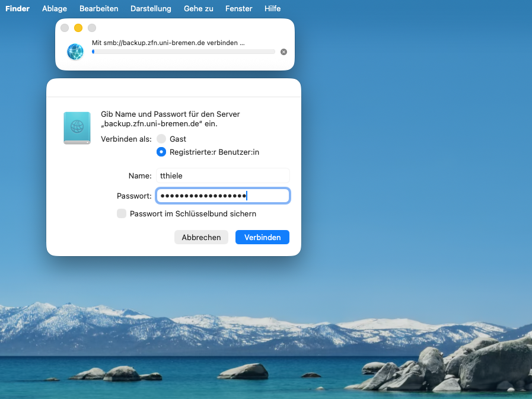Enable Passwort im Schlüsselbund sichern checkbox
The height and width of the screenshot is (399, 532).
(x=122, y=213)
